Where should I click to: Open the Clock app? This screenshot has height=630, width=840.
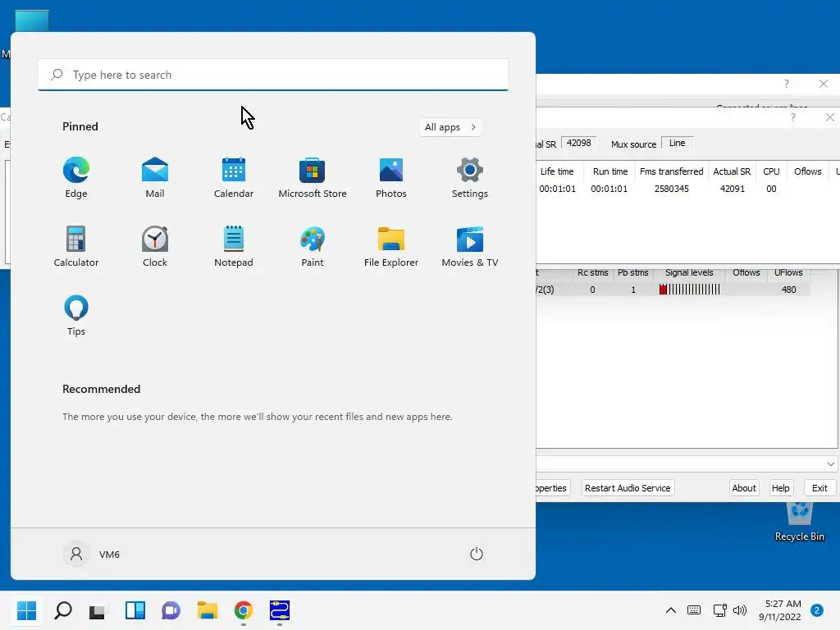coord(155,246)
